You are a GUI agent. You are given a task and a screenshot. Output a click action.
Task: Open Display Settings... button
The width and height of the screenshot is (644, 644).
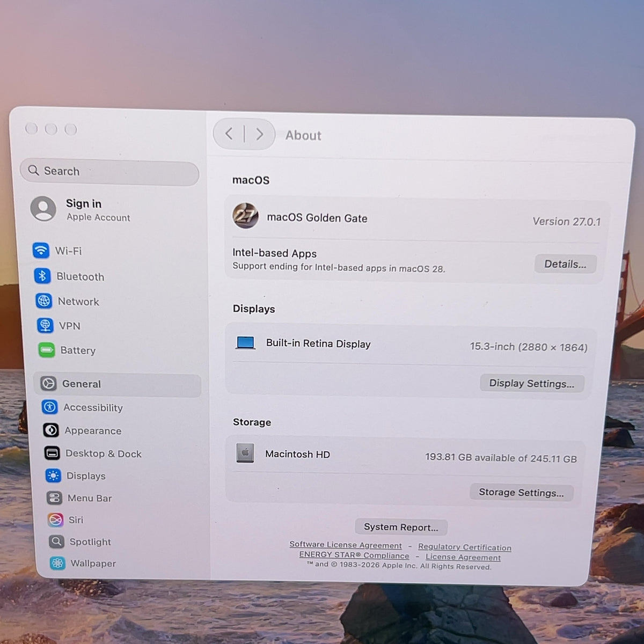[x=531, y=384]
